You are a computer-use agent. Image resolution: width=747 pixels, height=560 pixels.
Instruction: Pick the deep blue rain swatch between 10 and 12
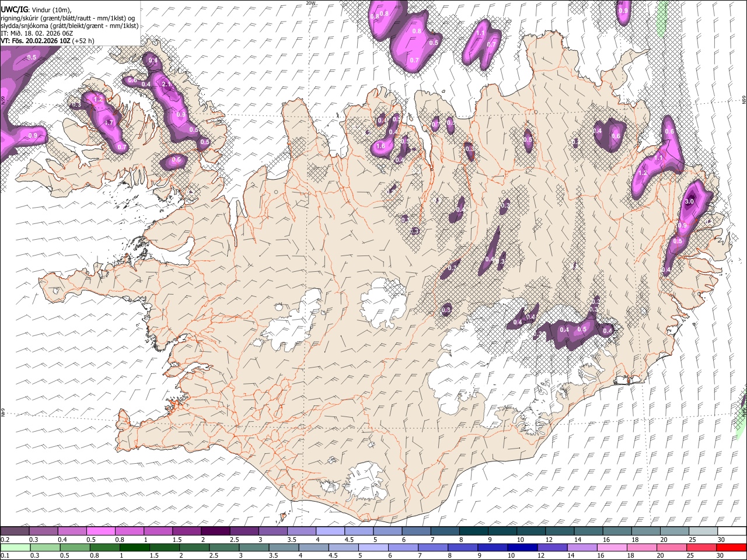523,547
